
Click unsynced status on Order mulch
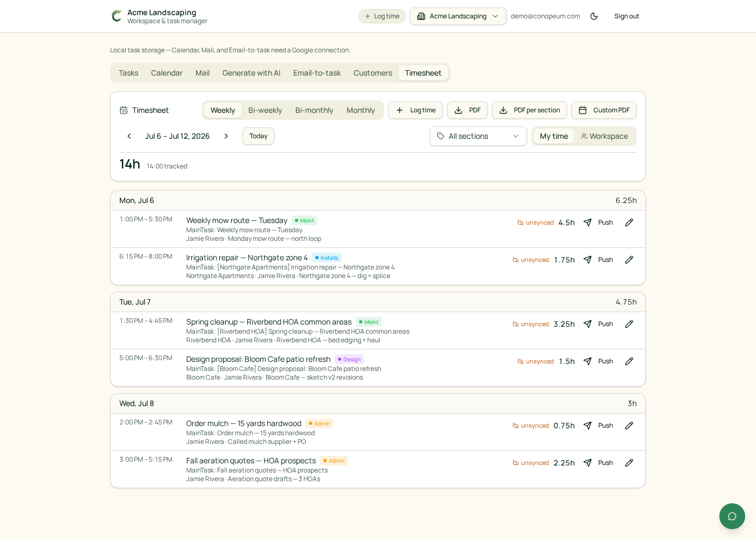click(531, 426)
